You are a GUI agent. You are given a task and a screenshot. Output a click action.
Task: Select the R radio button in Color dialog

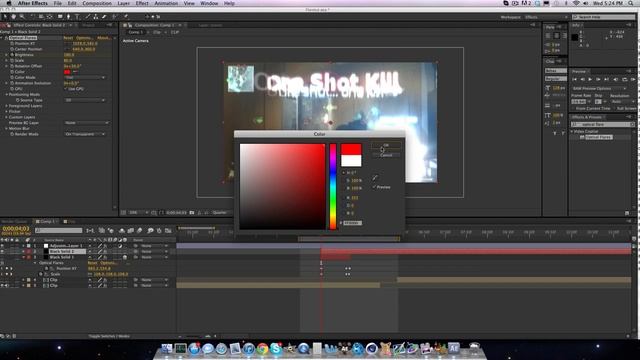coord(343,198)
